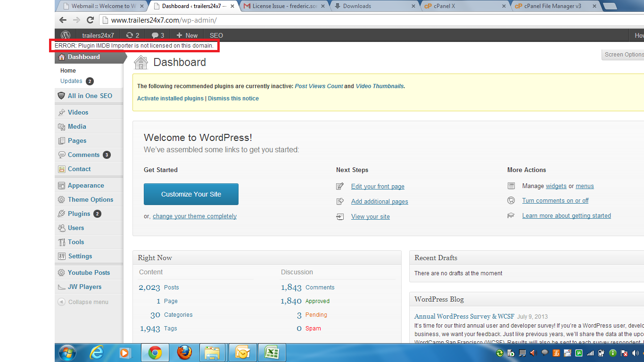
Task: Switch to the cPanel X tab
Action: tap(466, 6)
